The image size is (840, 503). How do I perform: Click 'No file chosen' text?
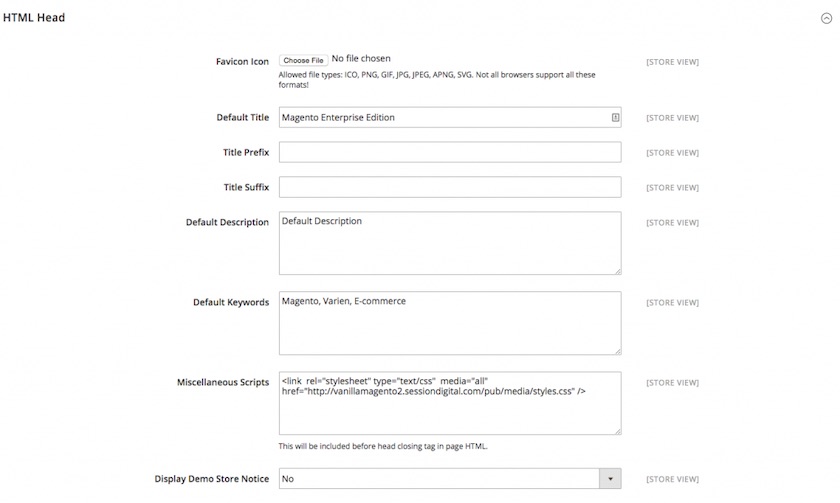[x=361, y=58]
